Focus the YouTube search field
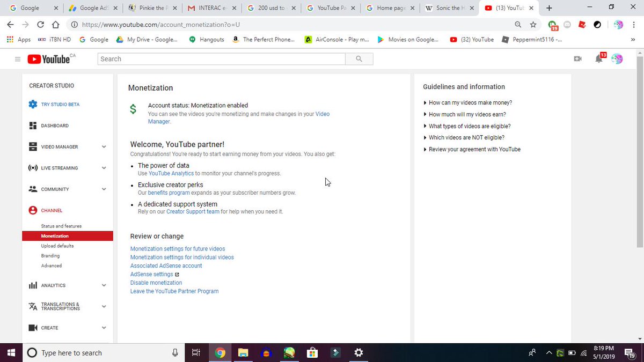Viewport: 644px width, 362px height. point(222,59)
